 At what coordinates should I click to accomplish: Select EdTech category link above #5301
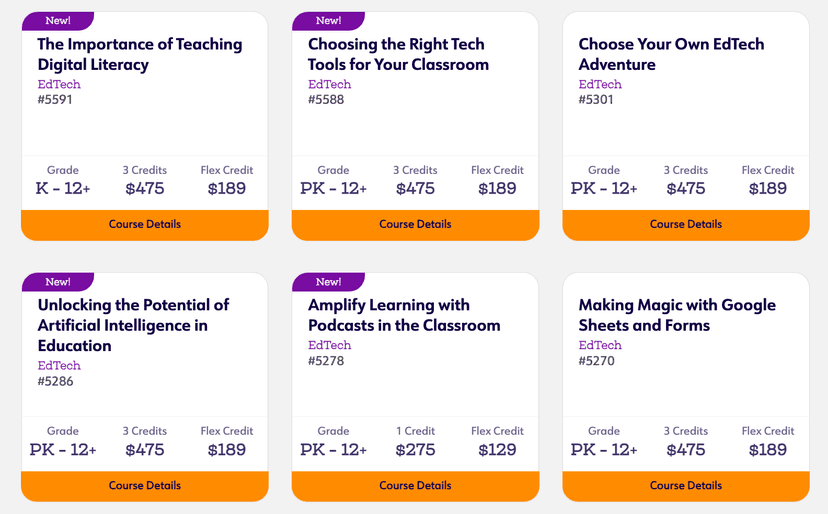600,84
